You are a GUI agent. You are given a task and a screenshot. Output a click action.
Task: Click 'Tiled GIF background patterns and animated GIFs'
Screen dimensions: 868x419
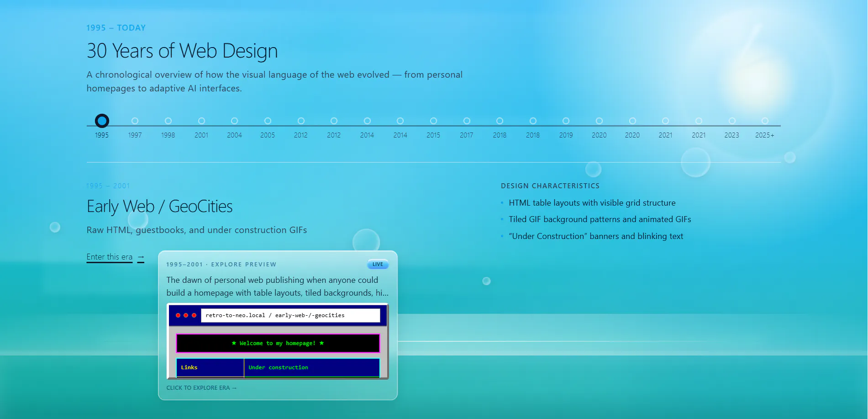[x=600, y=219]
